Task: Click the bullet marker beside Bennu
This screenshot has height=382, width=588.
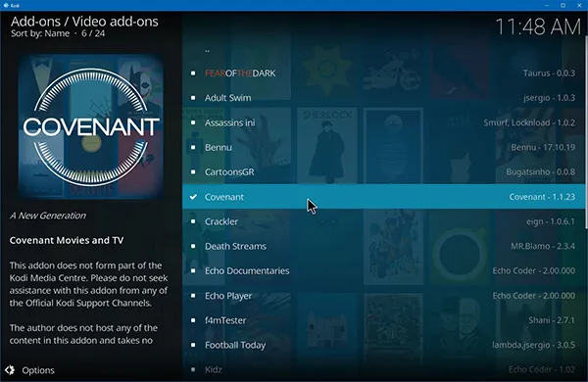Action: coord(193,147)
